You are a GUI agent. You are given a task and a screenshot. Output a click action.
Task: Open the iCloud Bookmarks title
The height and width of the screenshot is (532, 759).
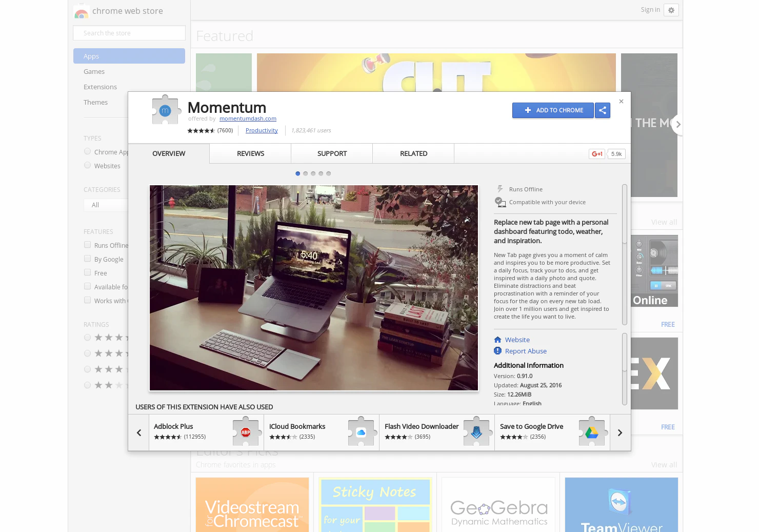pos(297,426)
